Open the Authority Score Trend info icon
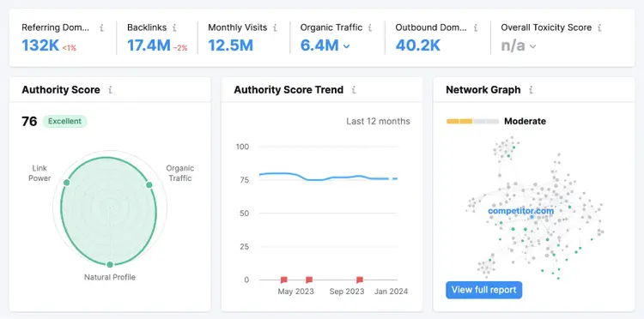 (x=354, y=90)
